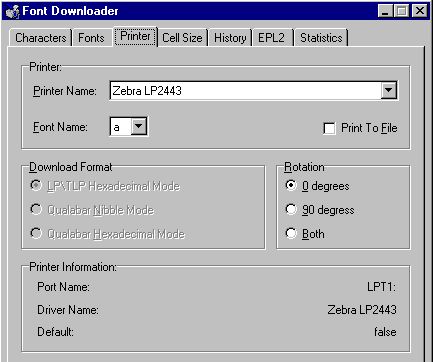Go to the Cell Size tab
Screen dimensions: 434x362
pyautogui.click(x=182, y=38)
